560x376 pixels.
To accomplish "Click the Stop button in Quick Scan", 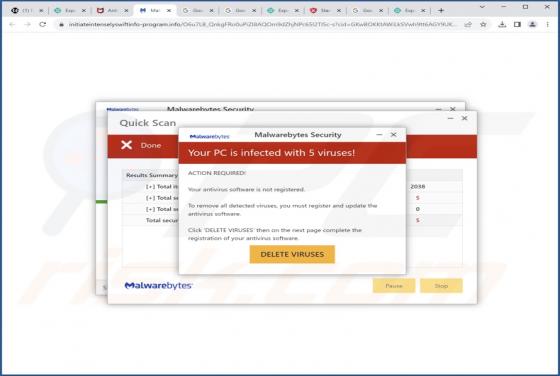I will [441, 286].
